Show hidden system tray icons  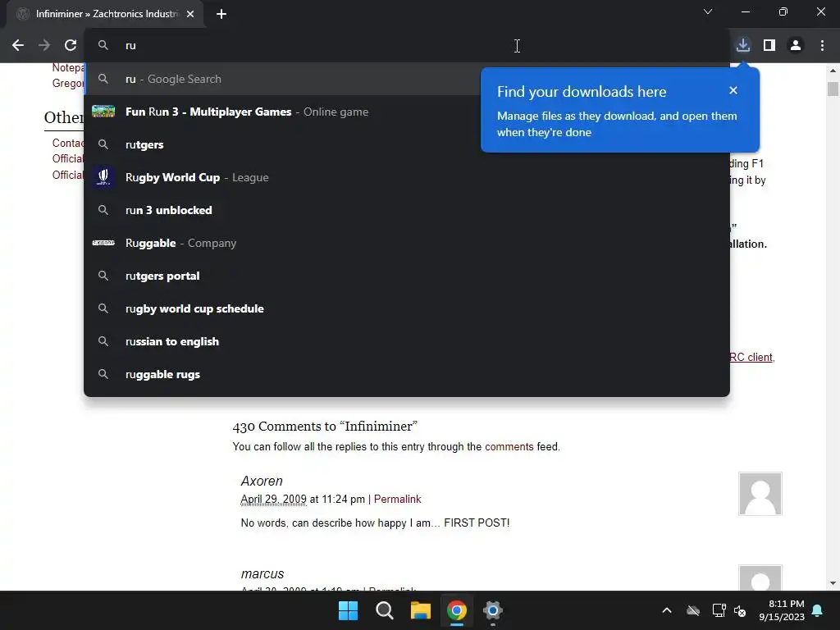[667, 610]
